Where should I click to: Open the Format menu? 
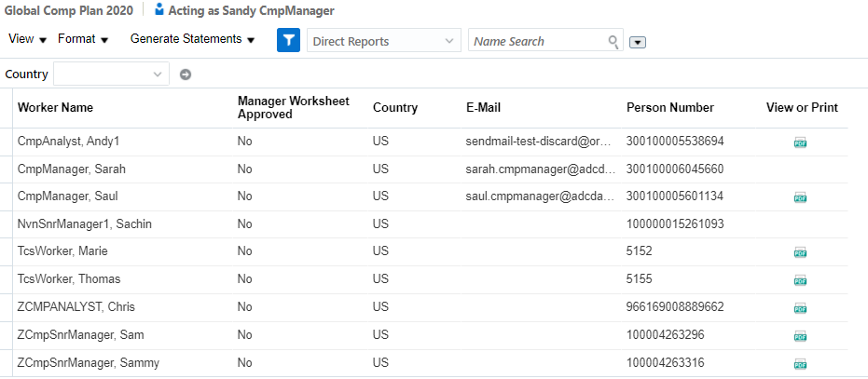[x=83, y=39]
